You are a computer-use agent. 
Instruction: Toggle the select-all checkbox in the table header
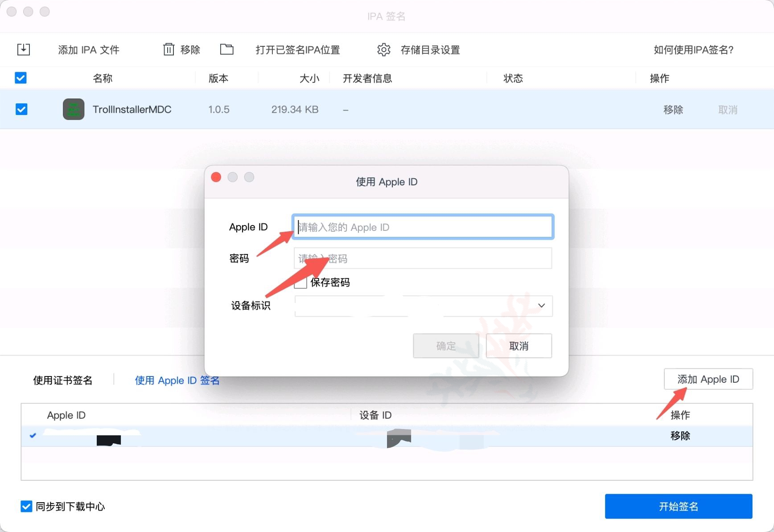tap(21, 78)
